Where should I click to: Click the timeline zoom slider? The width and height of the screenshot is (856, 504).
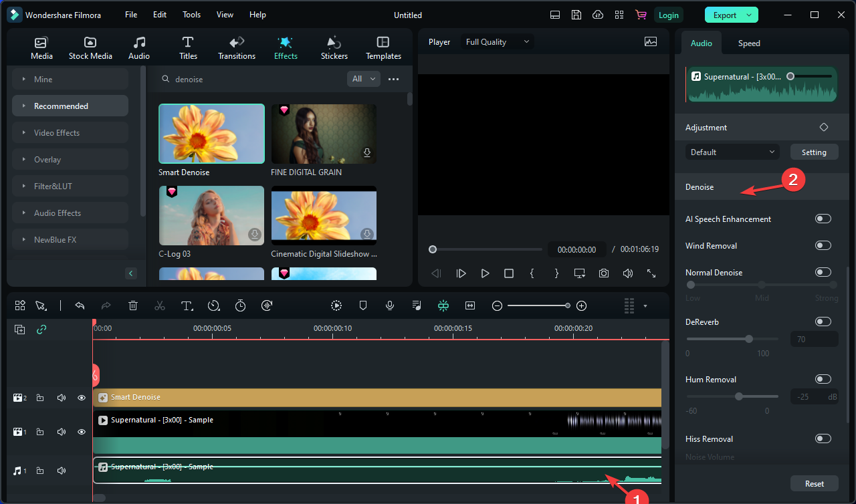coord(538,305)
